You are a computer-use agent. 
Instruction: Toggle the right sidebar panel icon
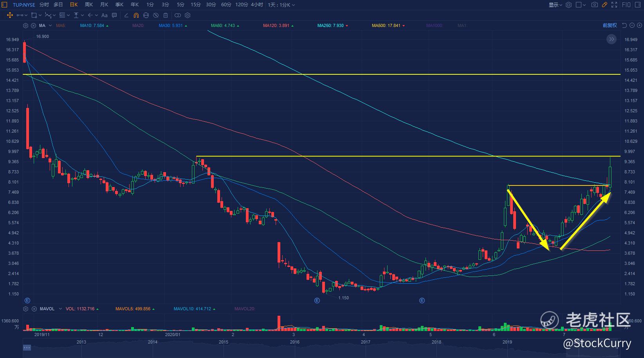(638, 5)
